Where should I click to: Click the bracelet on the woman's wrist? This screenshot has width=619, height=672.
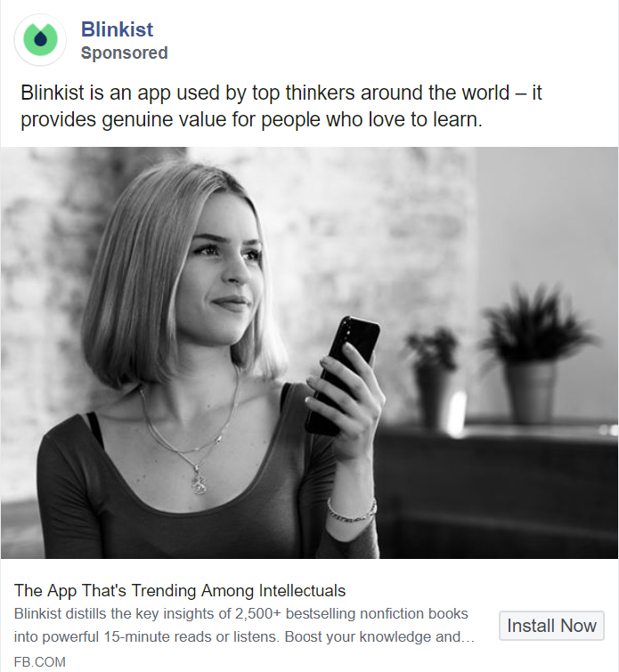click(x=352, y=512)
